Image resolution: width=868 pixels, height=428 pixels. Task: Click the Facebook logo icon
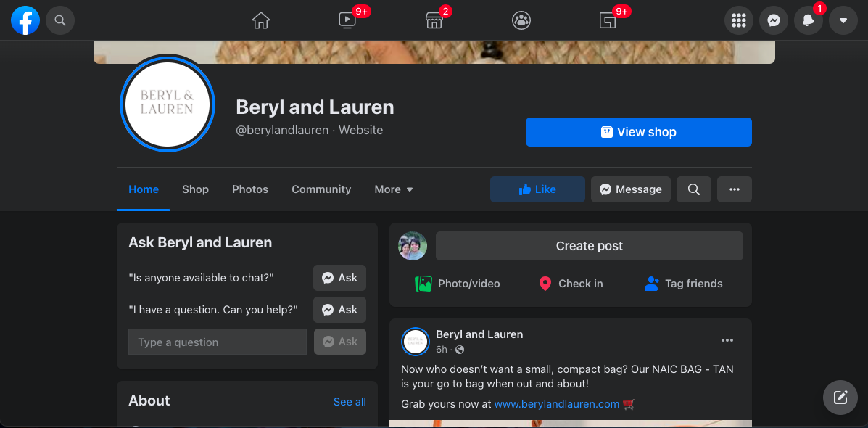(x=25, y=20)
